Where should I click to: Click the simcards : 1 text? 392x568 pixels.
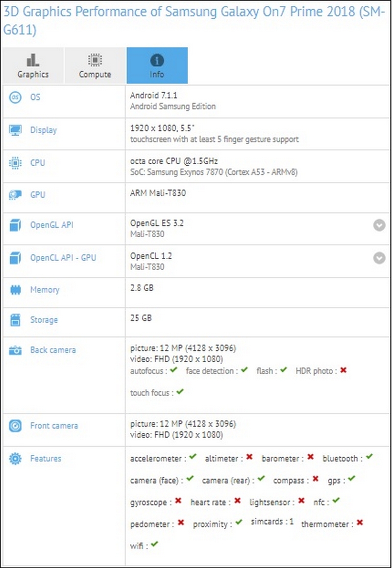click(272, 522)
